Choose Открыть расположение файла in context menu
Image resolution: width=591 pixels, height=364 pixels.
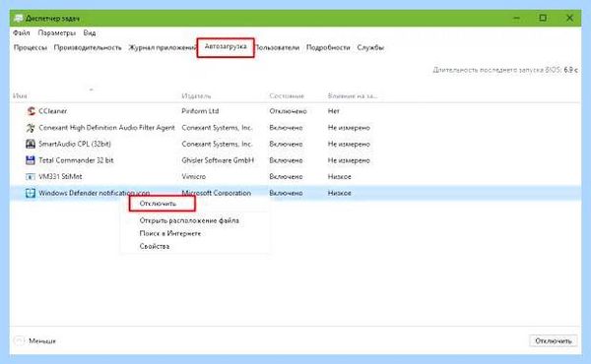189,220
